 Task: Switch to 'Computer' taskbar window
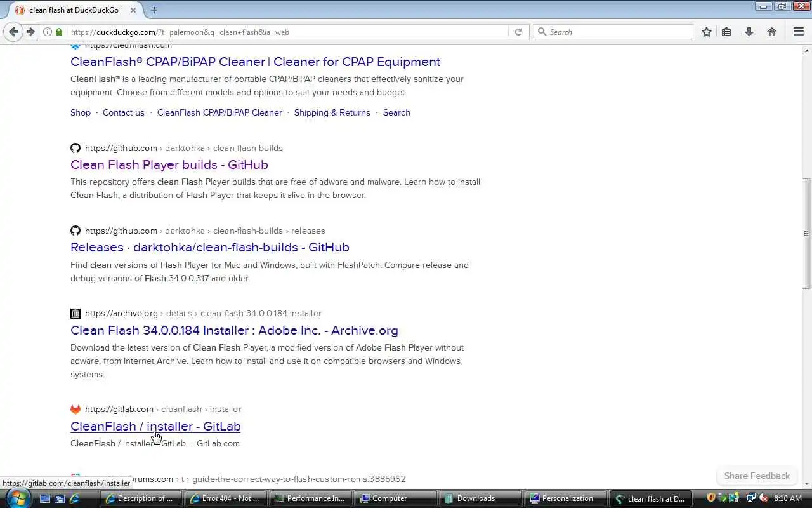coord(395,498)
